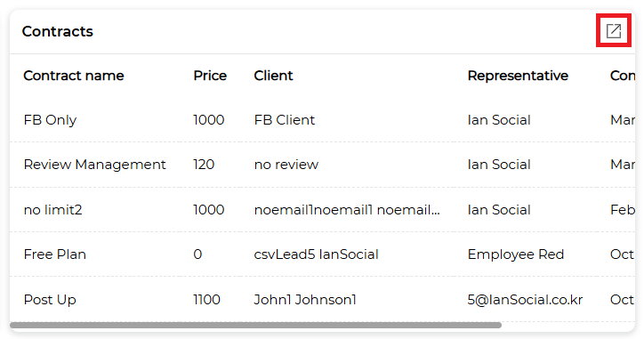Click Ian Social in FB Only row

click(499, 120)
